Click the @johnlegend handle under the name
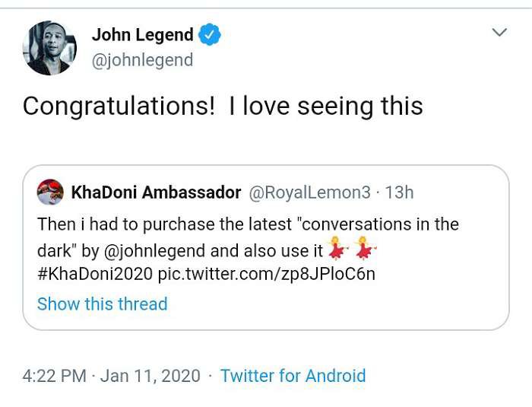532x407 pixels. coord(142,59)
